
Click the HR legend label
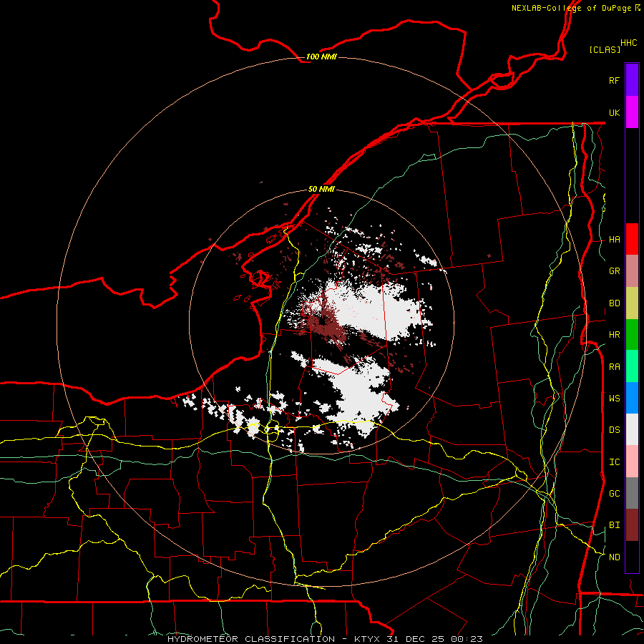pyautogui.click(x=614, y=335)
